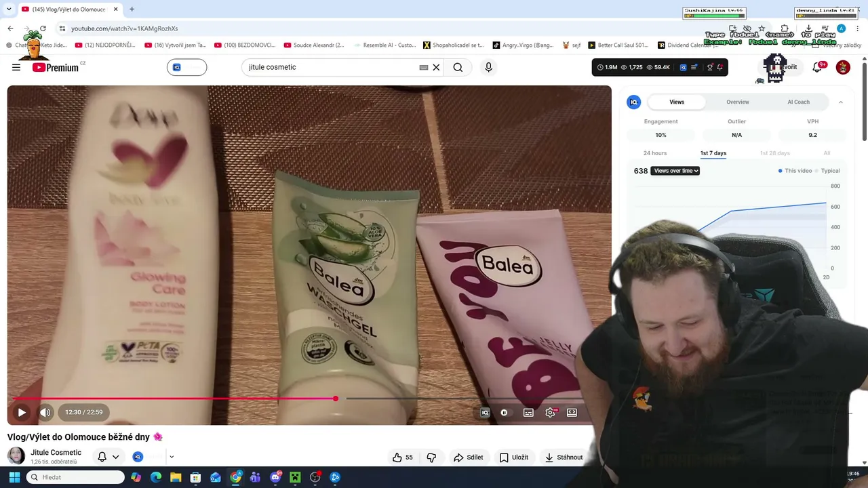This screenshot has height=488, width=868.
Task: Share the video via Sdílet button
Action: [469, 457]
